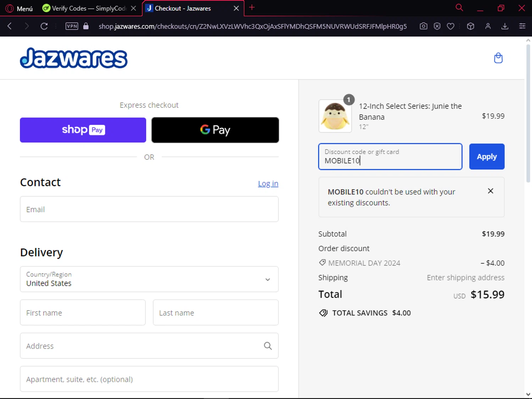Open the Easy Setup sliders icon
Image resolution: width=532 pixels, height=399 pixels.
tap(522, 26)
